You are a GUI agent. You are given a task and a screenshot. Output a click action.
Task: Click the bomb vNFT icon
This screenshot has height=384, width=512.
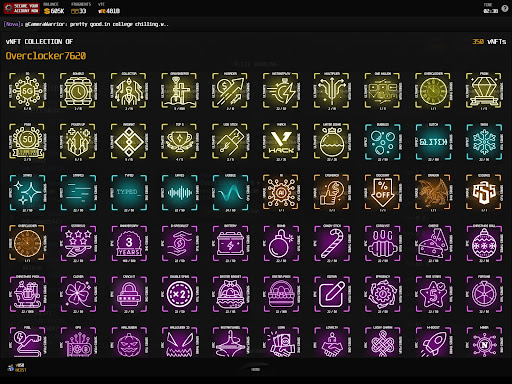[x=281, y=243]
